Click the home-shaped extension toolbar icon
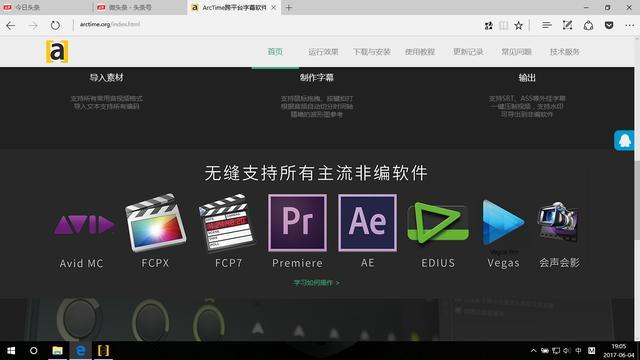Screen dimensions: 640x360 click(x=588, y=25)
